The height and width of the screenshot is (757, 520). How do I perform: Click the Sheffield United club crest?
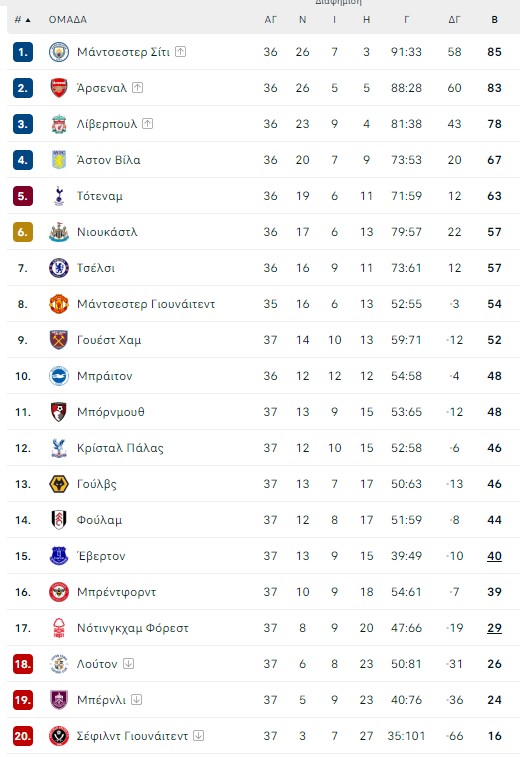[59, 736]
